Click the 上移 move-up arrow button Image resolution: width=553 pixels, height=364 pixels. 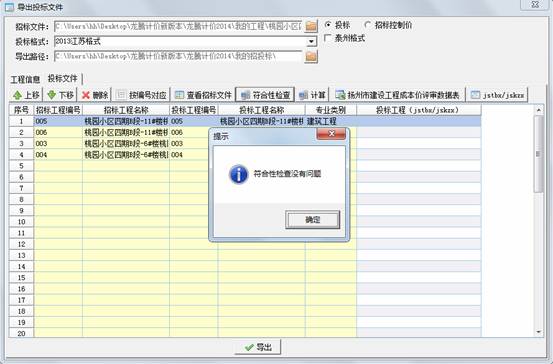pos(26,95)
